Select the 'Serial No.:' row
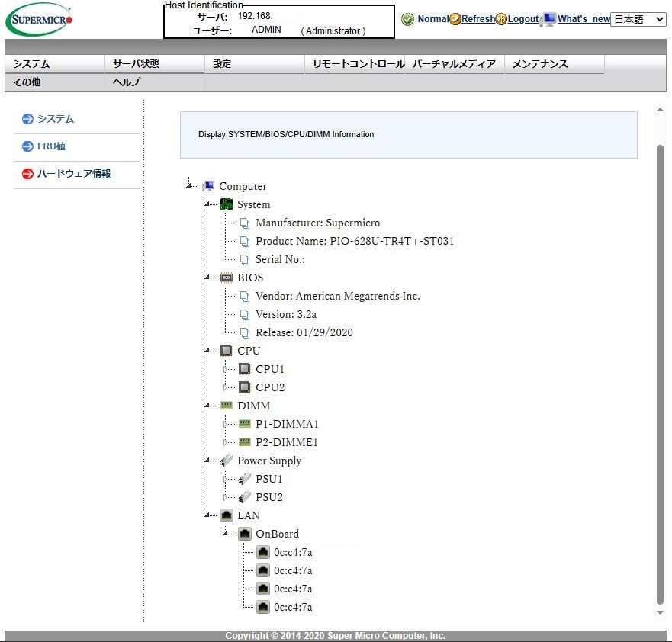The height and width of the screenshot is (642, 672). [x=280, y=259]
